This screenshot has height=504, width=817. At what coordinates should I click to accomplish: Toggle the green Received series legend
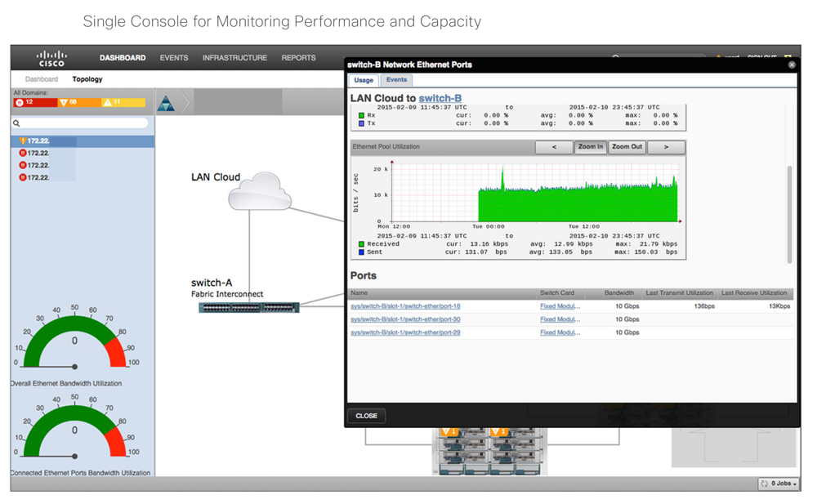click(362, 243)
